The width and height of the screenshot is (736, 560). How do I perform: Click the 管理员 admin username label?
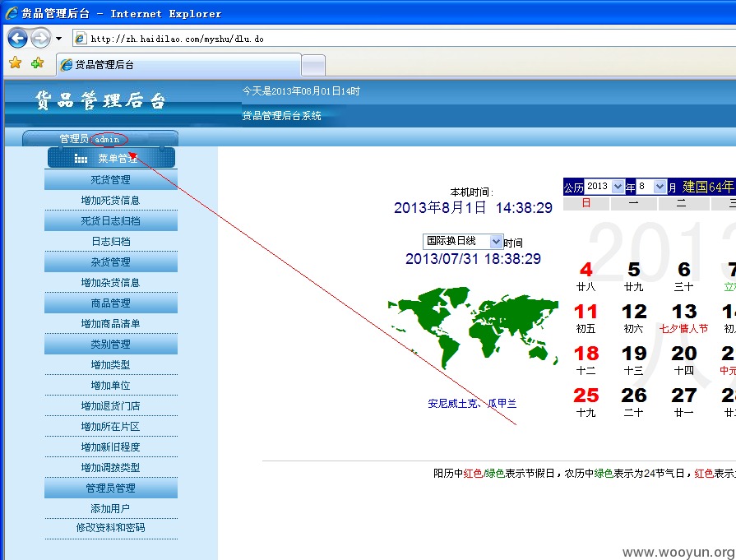(x=89, y=139)
